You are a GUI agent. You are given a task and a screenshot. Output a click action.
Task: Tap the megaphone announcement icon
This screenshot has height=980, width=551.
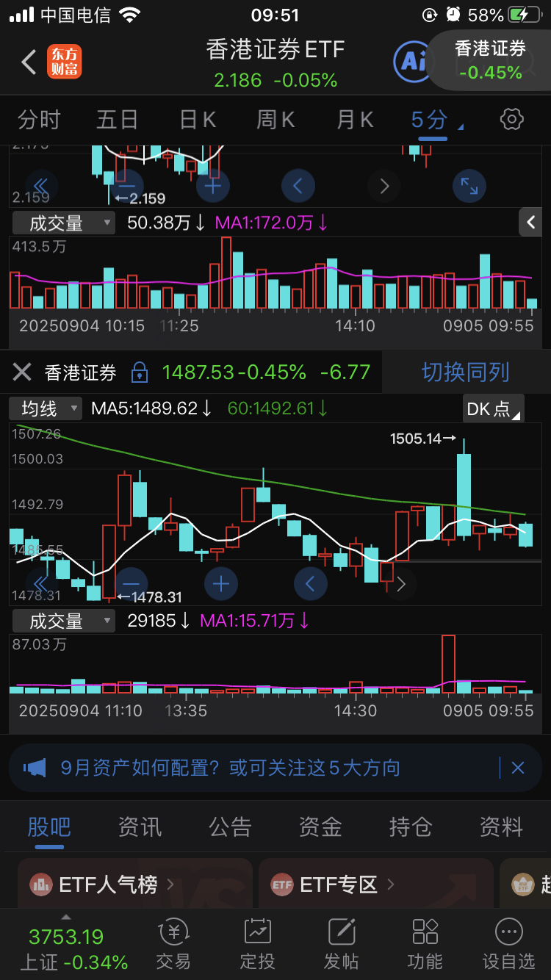(x=35, y=768)
